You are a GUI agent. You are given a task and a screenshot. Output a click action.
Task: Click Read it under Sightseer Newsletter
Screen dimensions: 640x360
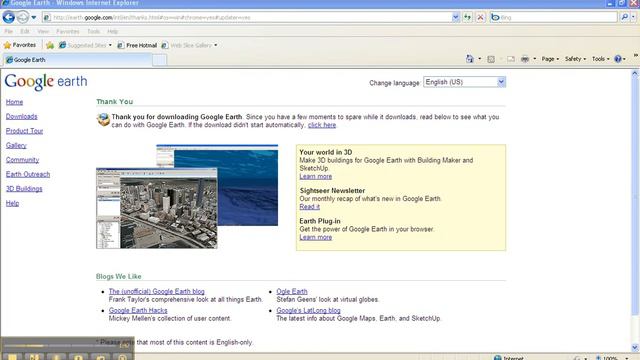pyautogui.click(x=309, y=207)
